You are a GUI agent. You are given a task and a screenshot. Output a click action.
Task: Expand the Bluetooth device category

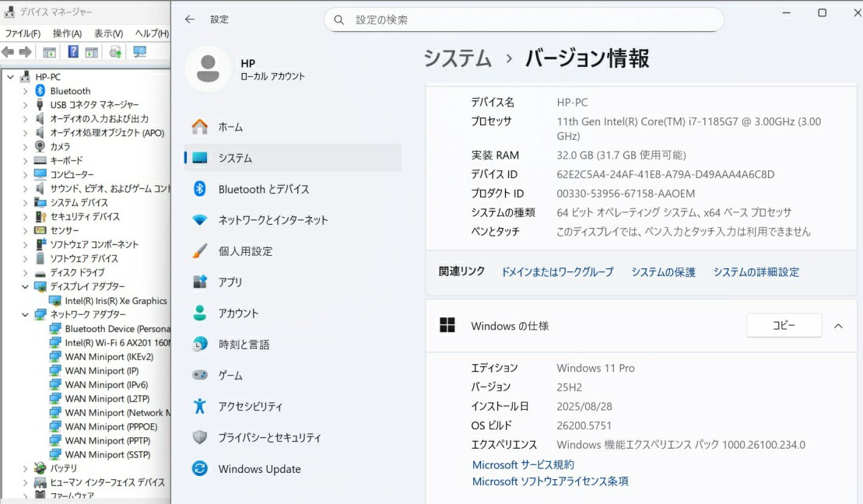point(25,91)
